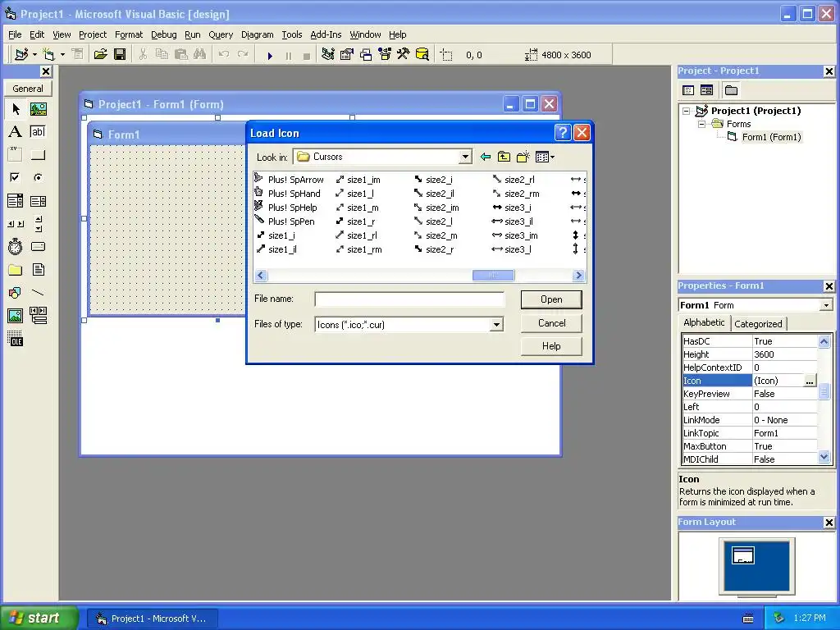This screenshot has height=630, width=840.
Task: Click the Save Project toolbar icon
Action: (120, 54)
